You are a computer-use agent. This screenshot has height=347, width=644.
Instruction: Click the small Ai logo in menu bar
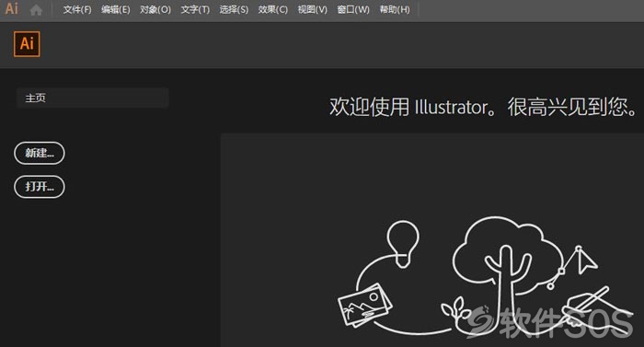click(x=11, y=8)
